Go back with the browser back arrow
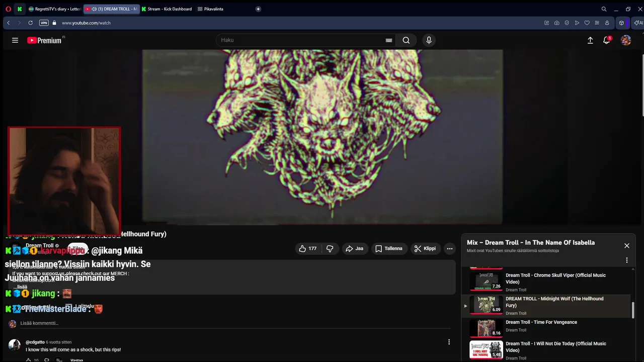Screen dimensions: 644x362 click(8, 23)
